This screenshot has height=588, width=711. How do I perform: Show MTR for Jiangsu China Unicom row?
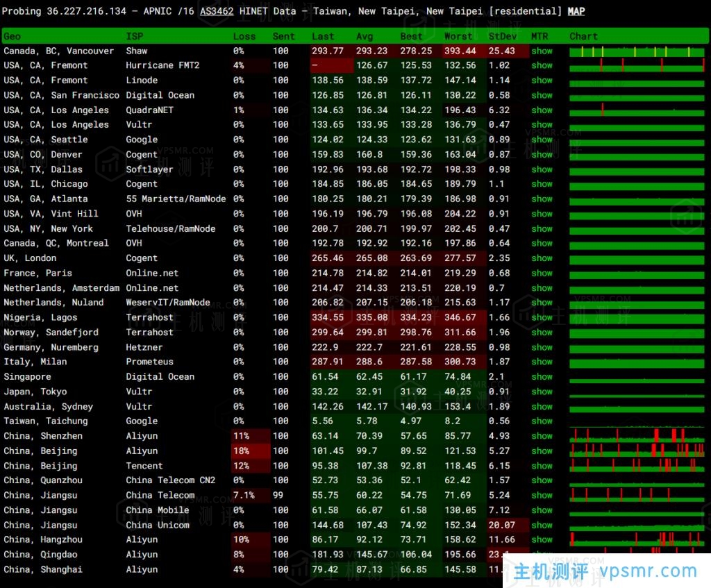click(x=542, y=525)
